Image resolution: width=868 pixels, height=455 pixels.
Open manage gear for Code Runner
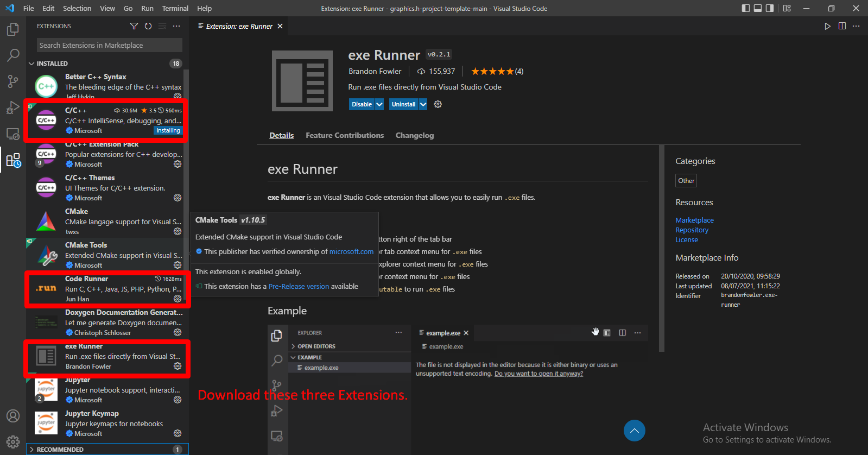pos(178,299)
